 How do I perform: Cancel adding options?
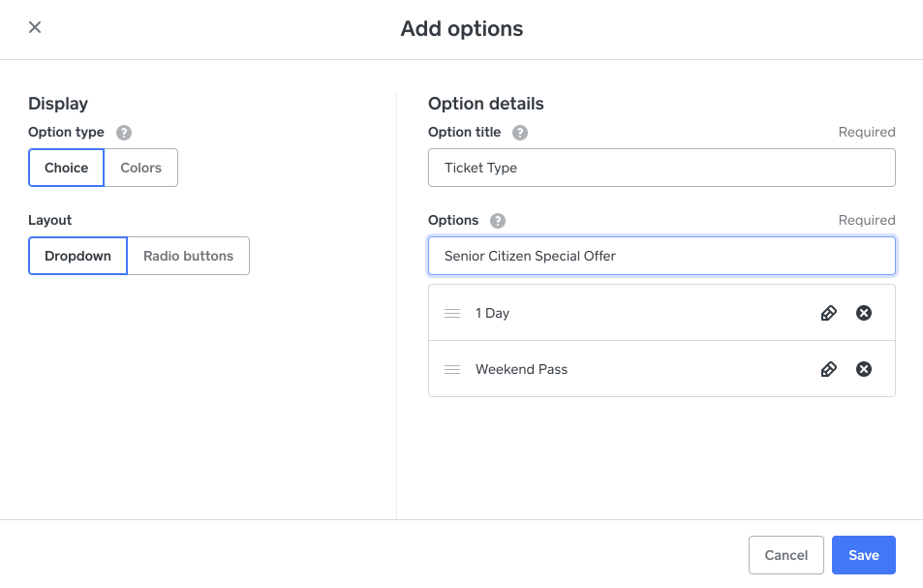click(x=785, y=554)
